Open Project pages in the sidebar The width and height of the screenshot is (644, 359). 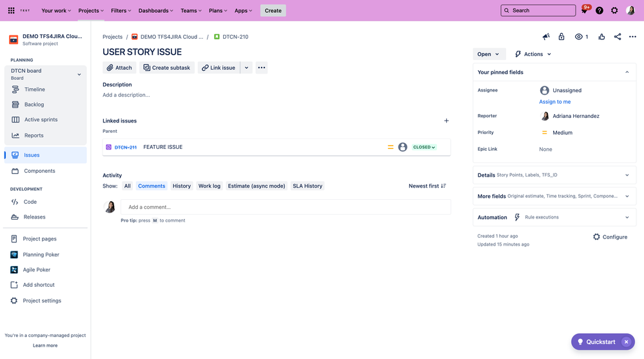point(39,239)
